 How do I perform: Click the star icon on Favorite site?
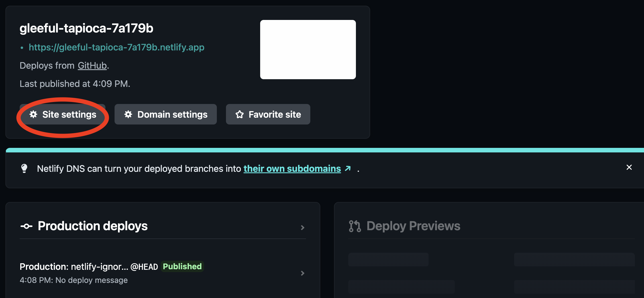click(x=240, y=114)
